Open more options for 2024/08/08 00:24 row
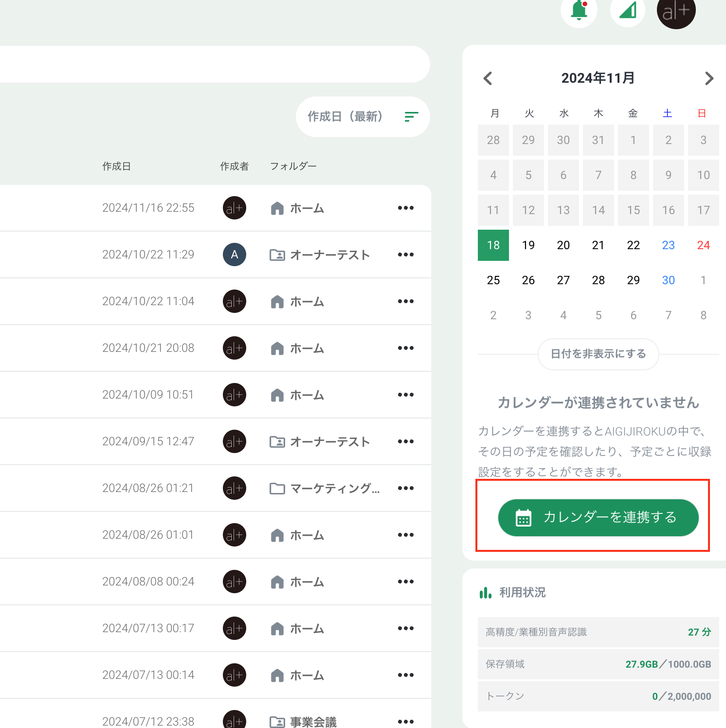The height and width of the screenshot is (728, 726). tap(406, 582)
